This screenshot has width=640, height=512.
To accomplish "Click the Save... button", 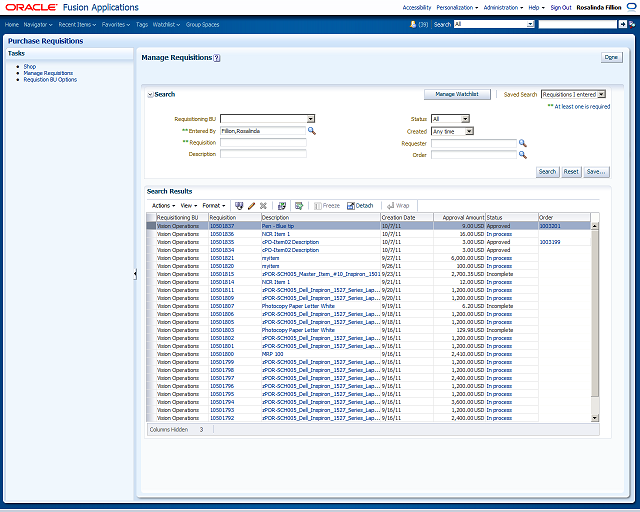I will coord(596,172).
